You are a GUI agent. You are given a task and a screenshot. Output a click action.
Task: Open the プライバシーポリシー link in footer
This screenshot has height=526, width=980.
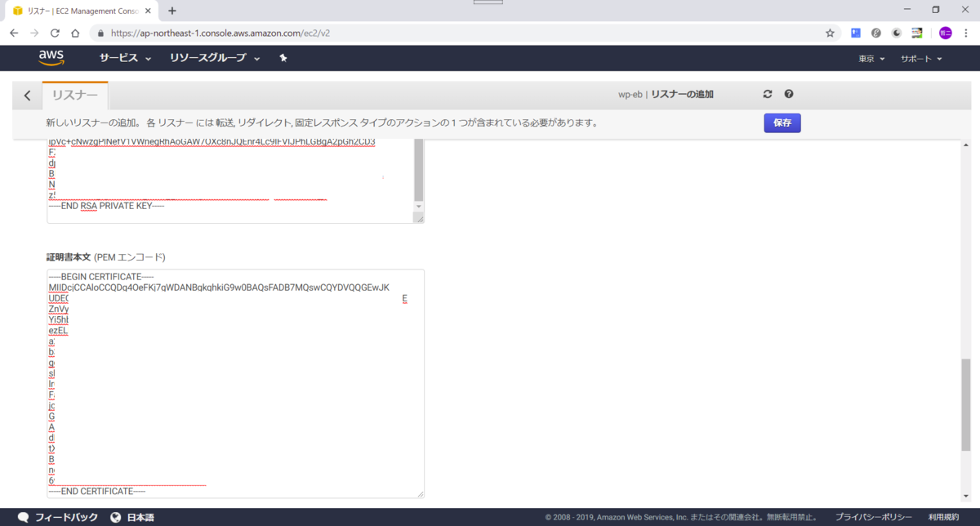pos(872,516)
